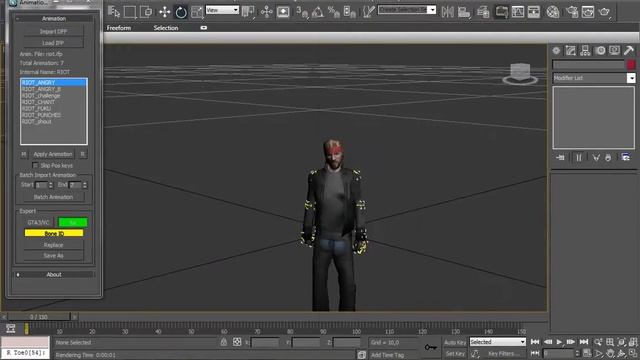This screenshot has height=360, width=640.
Task: Click Import DFF button
Action: [53, 31]
